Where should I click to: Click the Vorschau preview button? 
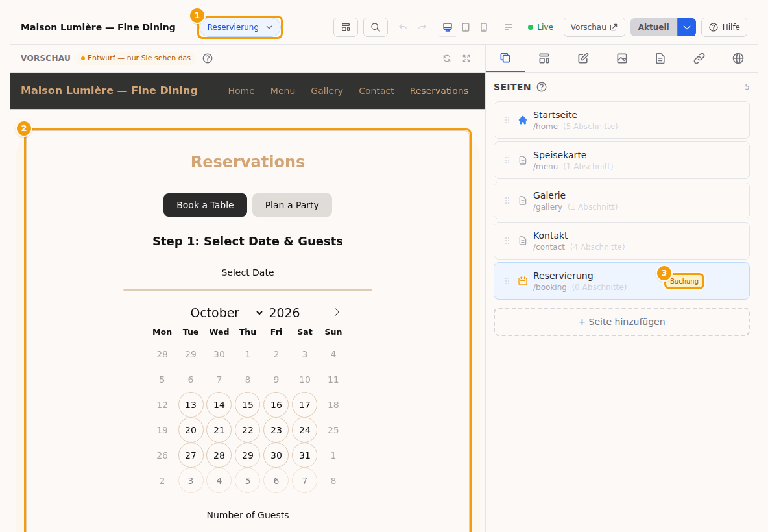tap(594, 27)
